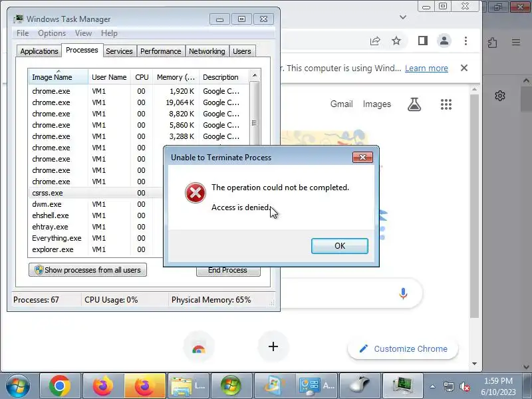Select the explorer.exe process
532x399 pixels.
pyautogui.click(x=96, y=249)
